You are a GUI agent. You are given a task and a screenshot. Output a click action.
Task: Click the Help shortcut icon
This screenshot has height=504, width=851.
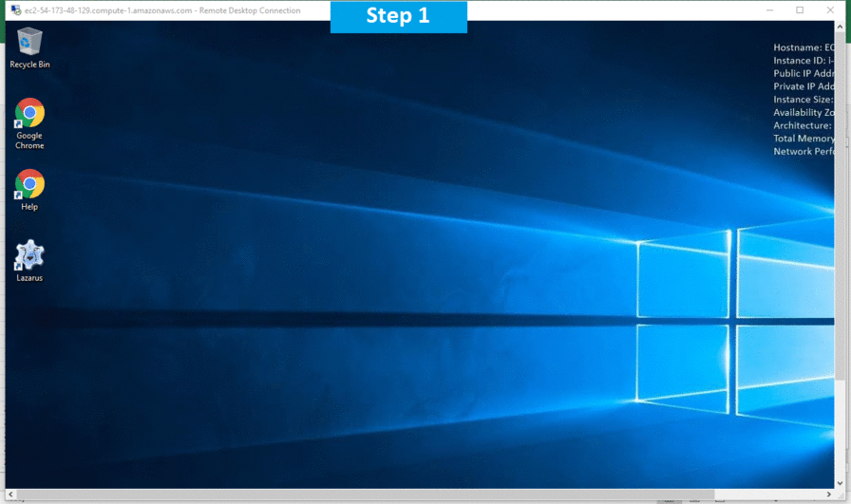tap(29, 185)
